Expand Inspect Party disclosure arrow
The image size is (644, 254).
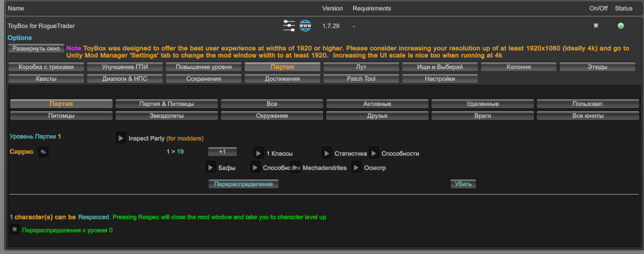tap(121, 138)
